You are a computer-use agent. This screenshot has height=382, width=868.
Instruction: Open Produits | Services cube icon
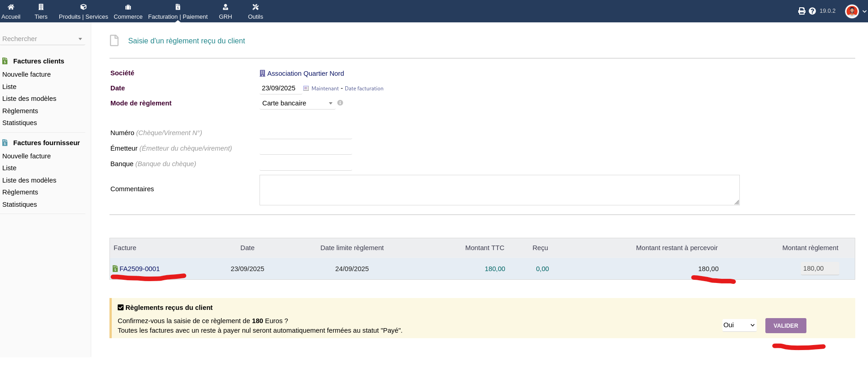[83, 7]
